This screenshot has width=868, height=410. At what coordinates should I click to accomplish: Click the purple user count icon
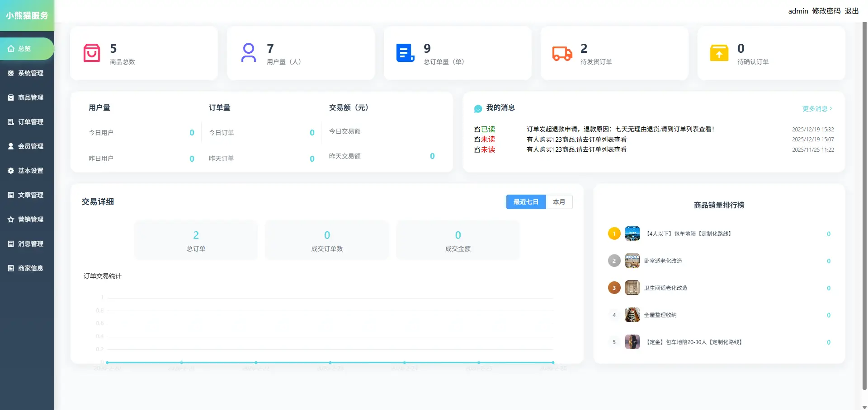point(249,53)
